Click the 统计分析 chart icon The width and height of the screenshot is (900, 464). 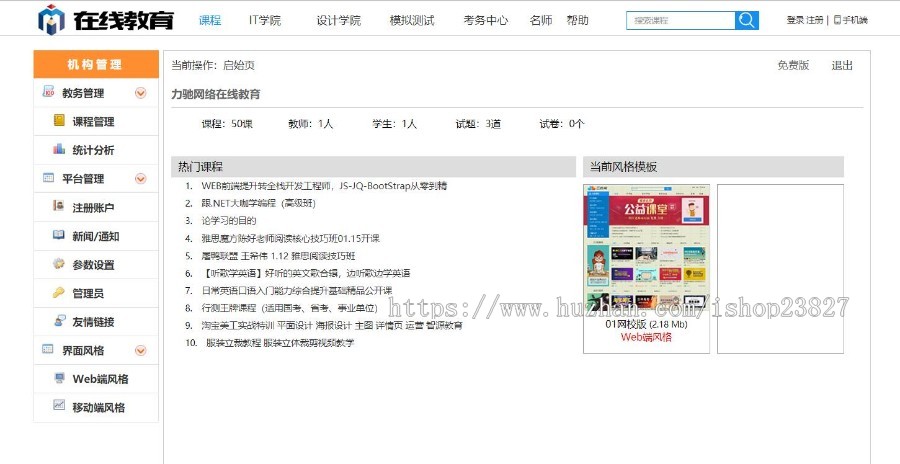(x=59, y=150)
